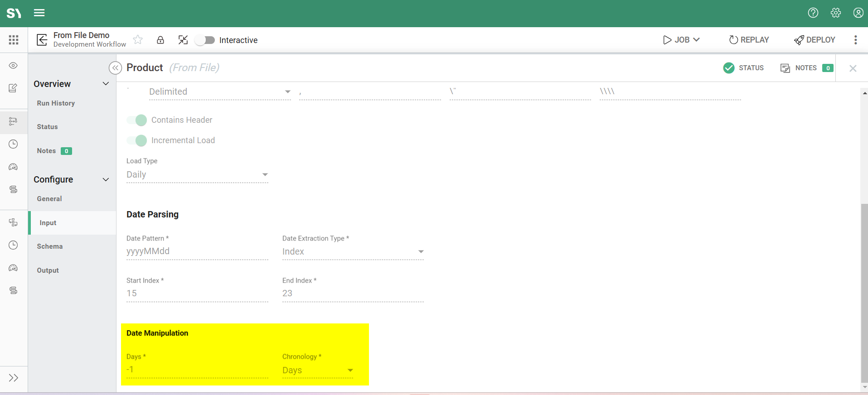Click the REPLAY button

[x=749, y=40]
